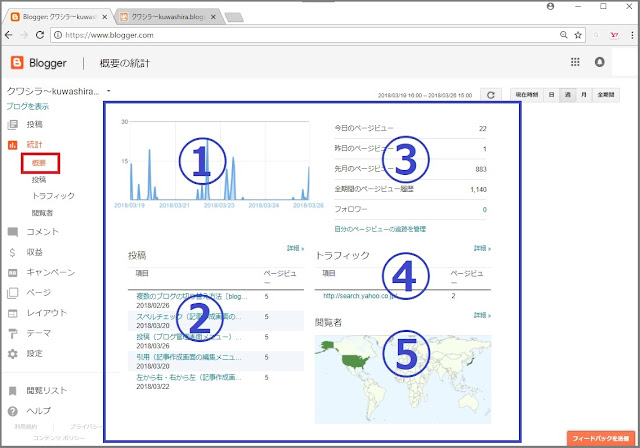Select the 月 time range

584,95
